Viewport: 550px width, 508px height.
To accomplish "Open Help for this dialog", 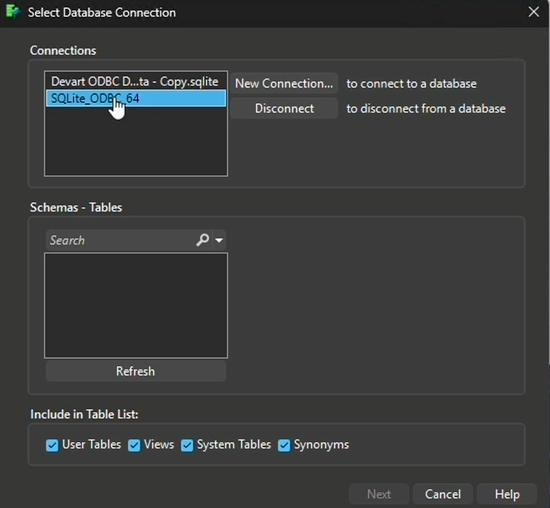I will [507, 494].
